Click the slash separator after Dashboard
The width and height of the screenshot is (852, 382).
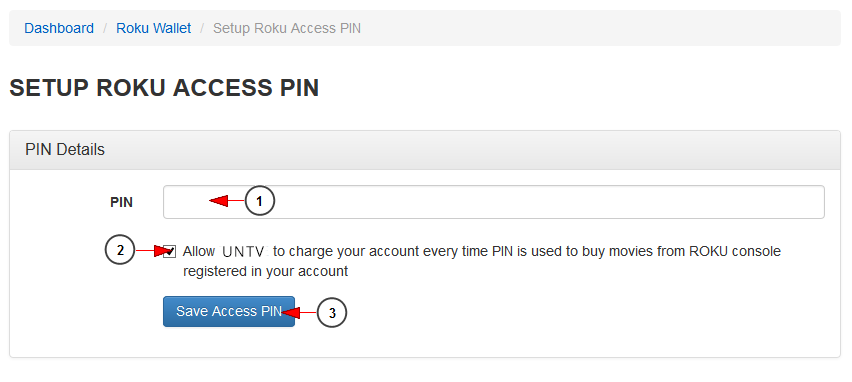pos(105,28)
